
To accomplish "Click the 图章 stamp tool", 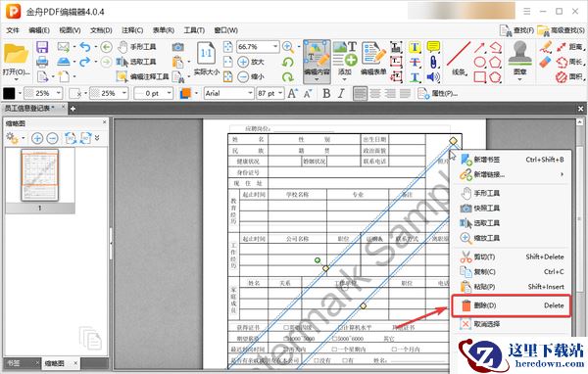I will [519, 60].
